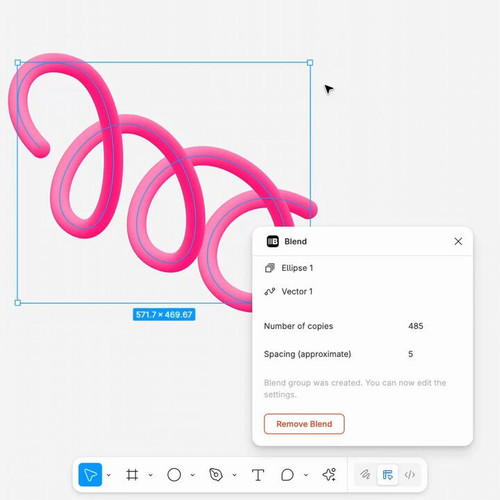This screenshot has width=500, height=500.
Task: Click the Blend plugin logo icon
Action: [273, 241]
